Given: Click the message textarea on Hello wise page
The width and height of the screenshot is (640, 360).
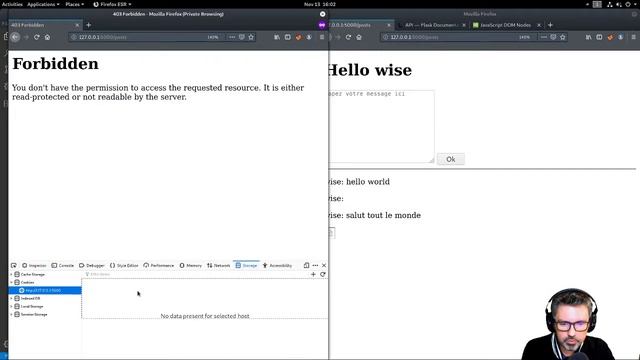Looking at the screenshot, I should 381,127.
